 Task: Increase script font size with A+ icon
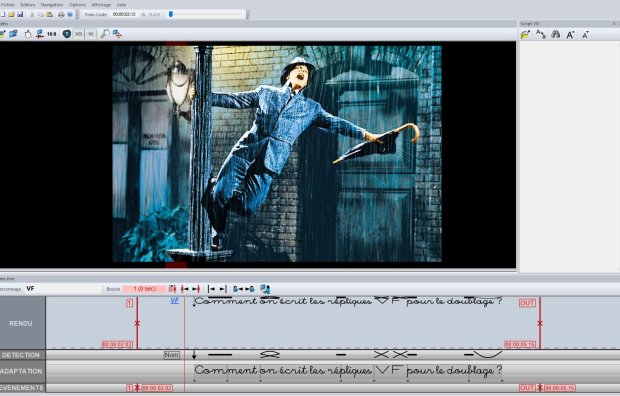tap(570, 35)
